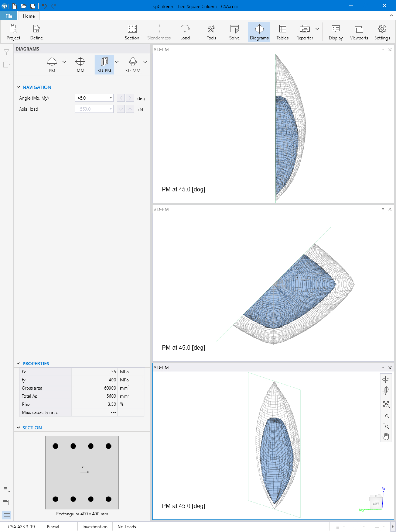Click No Loads in status bar
396x532 pixels.
click(x=127, y=527)
